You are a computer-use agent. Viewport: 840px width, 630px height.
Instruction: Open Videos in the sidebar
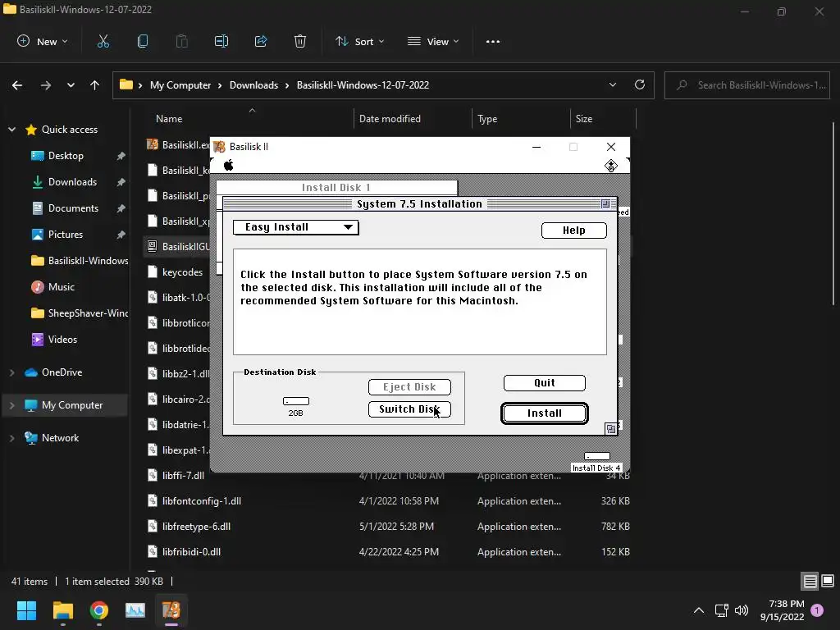[x=62, y=340]
